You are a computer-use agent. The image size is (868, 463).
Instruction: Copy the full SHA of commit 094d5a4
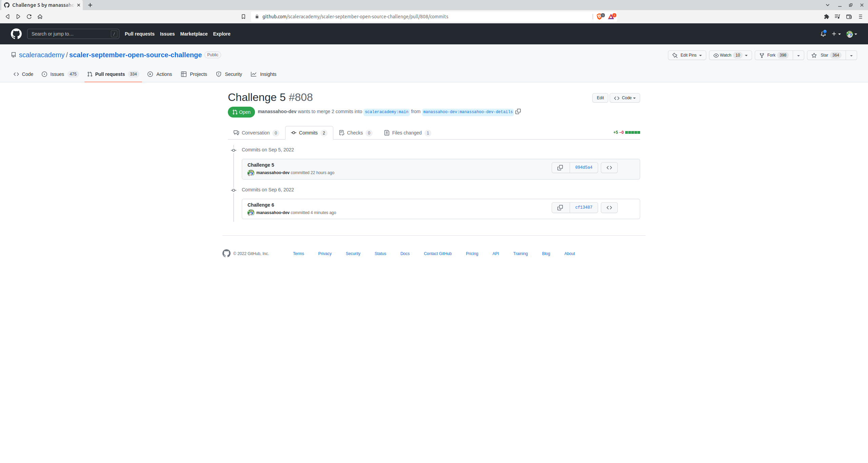[x=560, y=167]
